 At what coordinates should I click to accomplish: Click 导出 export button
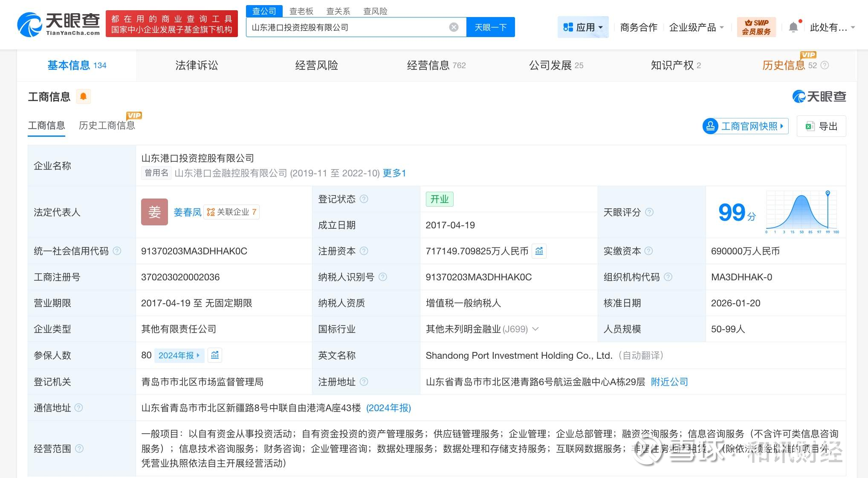[822, 126]
